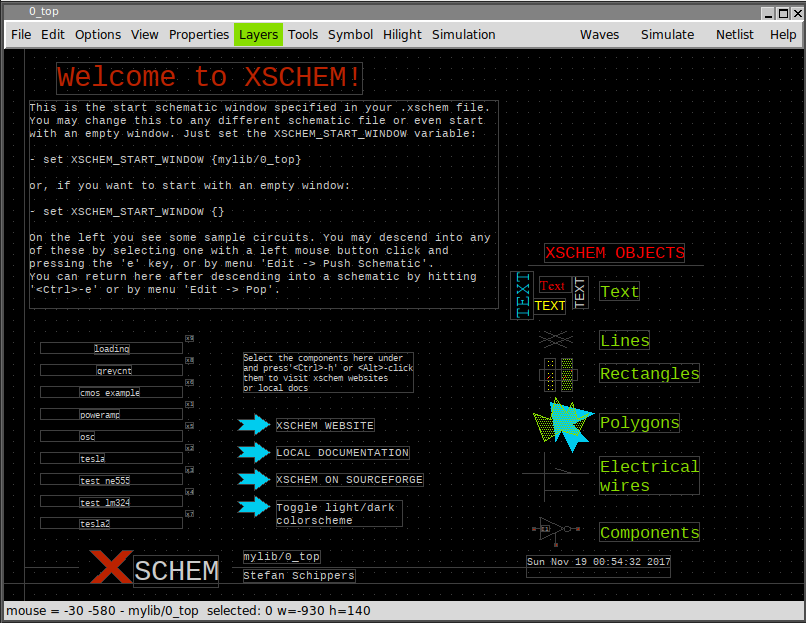This screenshot has height=623, width=806.
Task: Click the Waves button
Action: [599, 34]
